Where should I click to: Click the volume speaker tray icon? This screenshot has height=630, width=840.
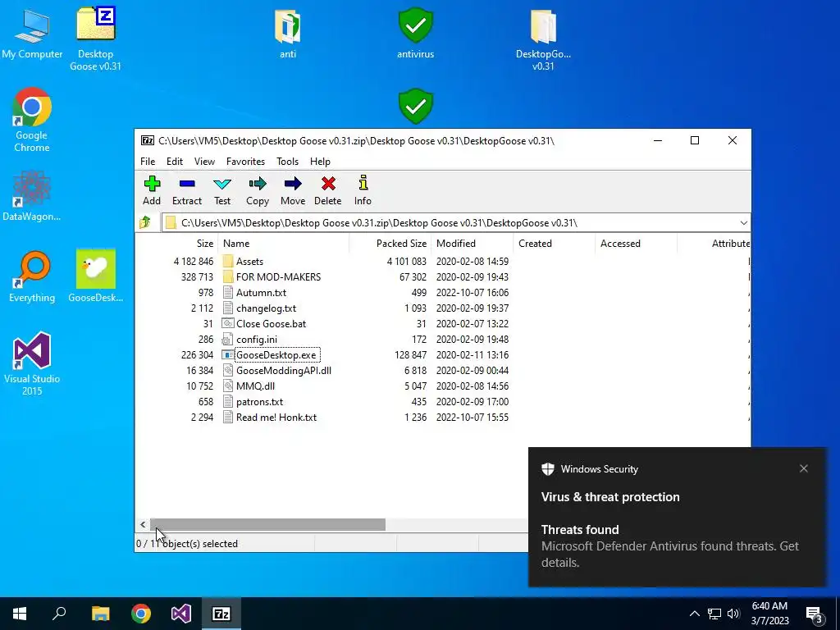pyautogui.click(x=733, y=614)
